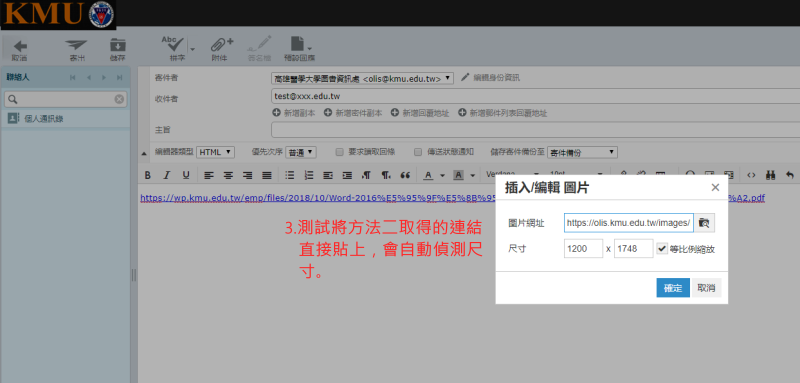
Task: Open the 預設回應 canned responses menu
Action: [x=299, y=50]
